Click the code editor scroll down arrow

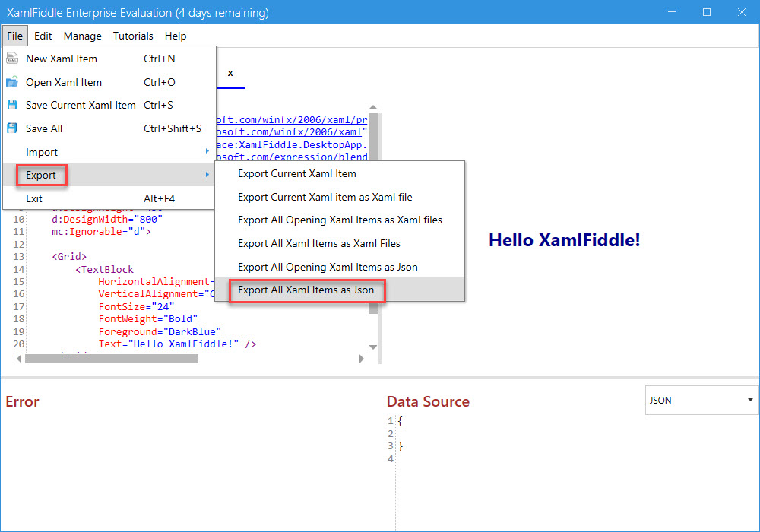pos(372,347)
